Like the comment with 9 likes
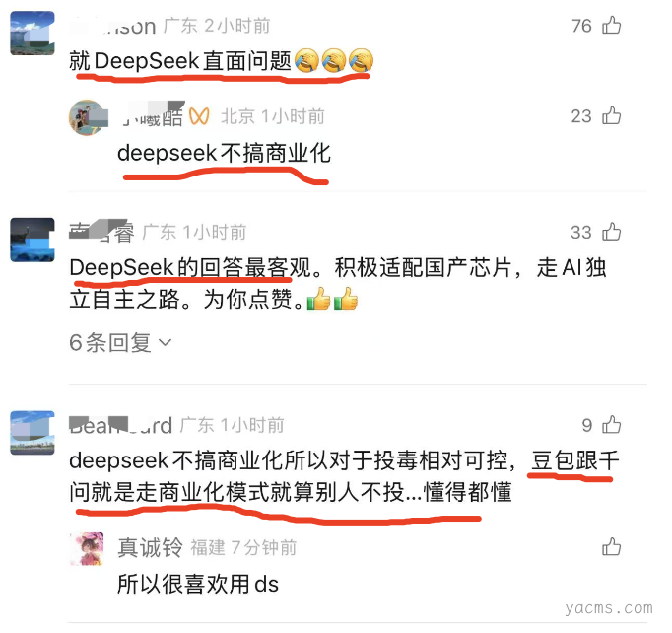Viewport: 672px width, 633px height. [611, 425]
